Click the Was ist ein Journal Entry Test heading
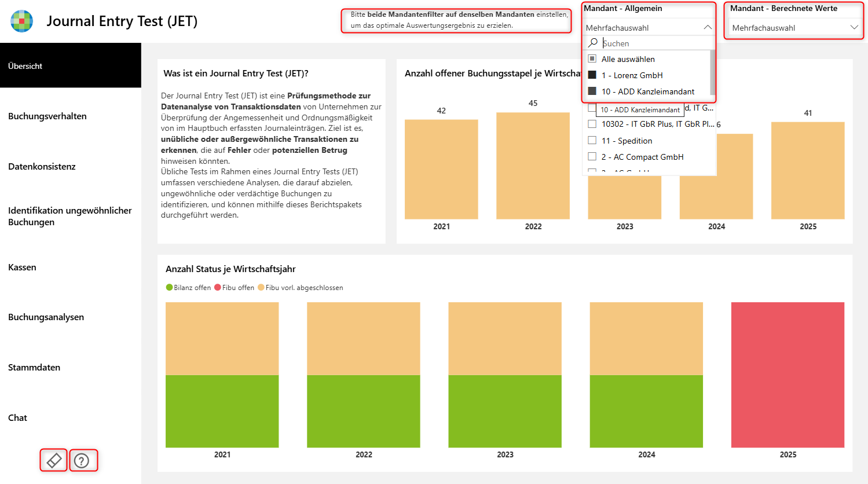This screenshot has height=484, width=868. 236,74
